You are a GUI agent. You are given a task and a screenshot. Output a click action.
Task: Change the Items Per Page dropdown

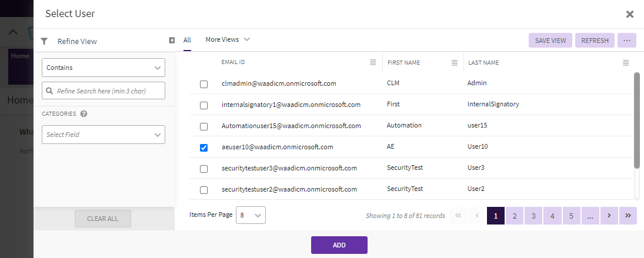pyautogui.click(x=251, y=215)
